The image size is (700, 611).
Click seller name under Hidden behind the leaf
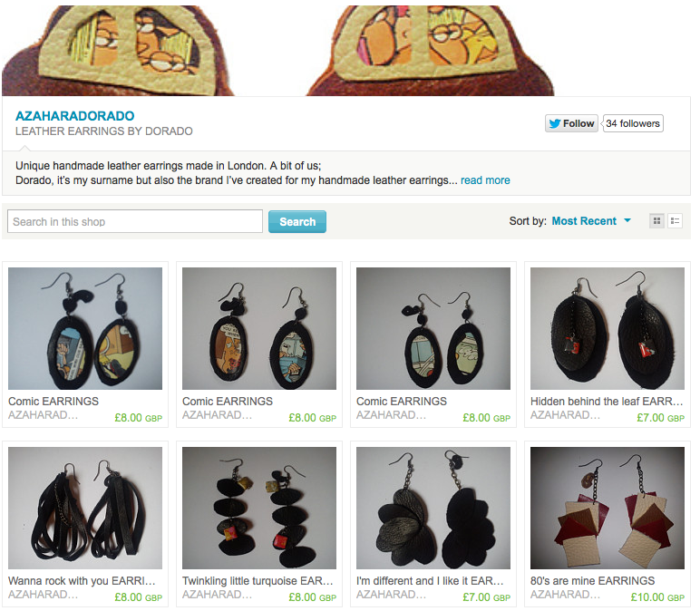(x=565, y=415)
